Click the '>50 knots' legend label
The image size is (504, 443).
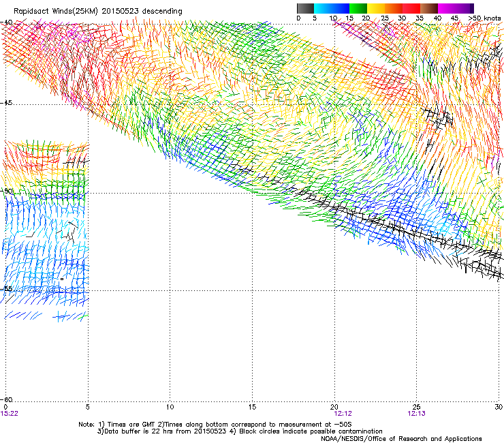coord(484,18)
